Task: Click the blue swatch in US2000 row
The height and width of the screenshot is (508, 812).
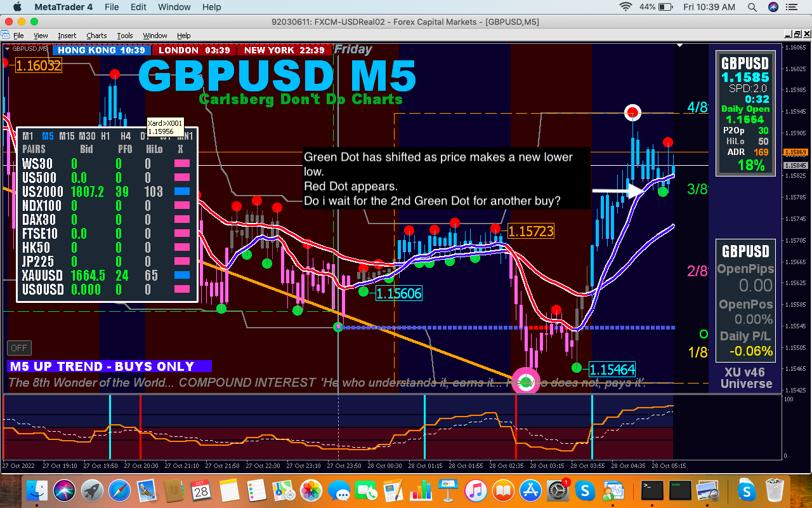Action: point(182,191)
